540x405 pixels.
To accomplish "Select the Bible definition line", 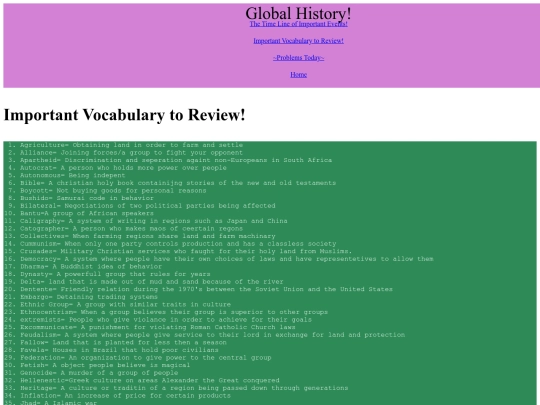I will pos(178,183).
